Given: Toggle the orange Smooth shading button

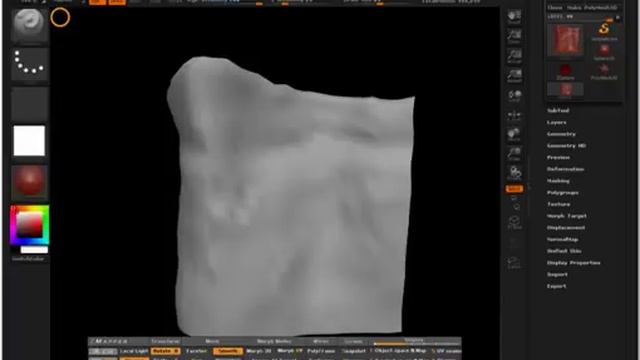Looking at the screenshot, I should click(x=228, y=351).
